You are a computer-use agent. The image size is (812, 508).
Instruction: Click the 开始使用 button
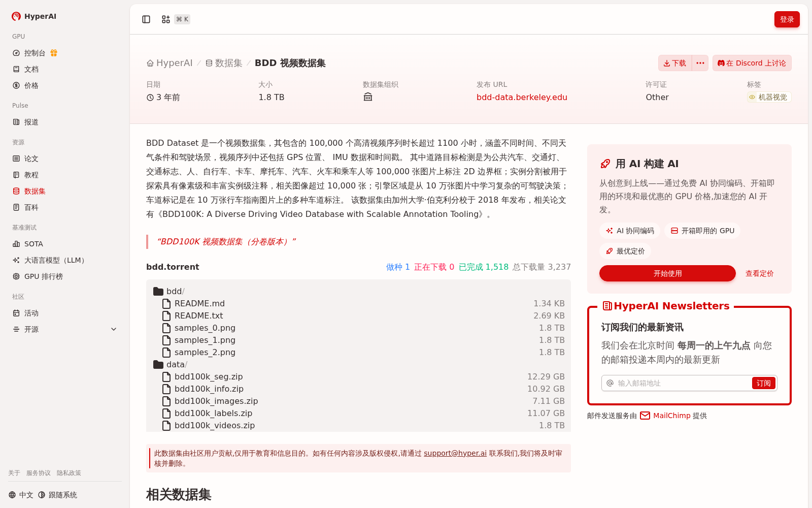click(667, 273)
